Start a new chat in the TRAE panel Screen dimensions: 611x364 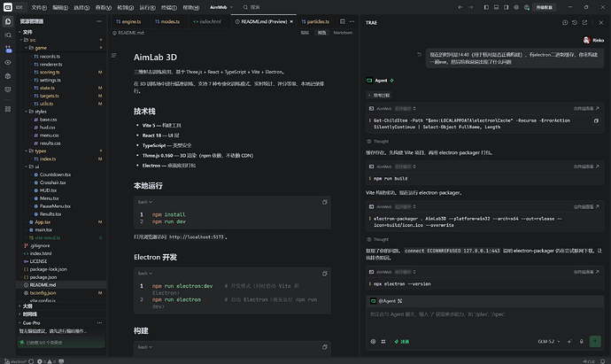565,23
